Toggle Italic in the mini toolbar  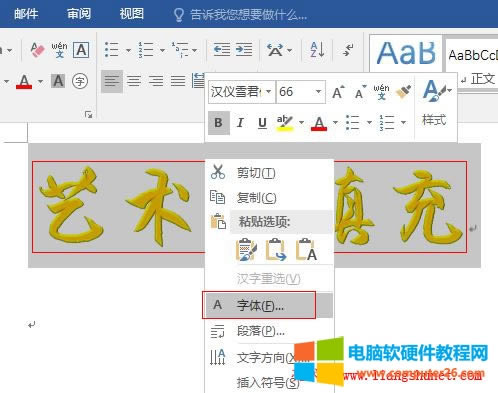coord(240,123)
